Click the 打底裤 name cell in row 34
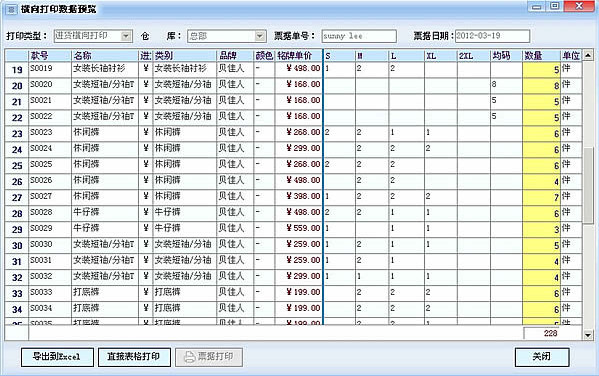The height and width of the screenshot is (376, 599). (105, 309)
